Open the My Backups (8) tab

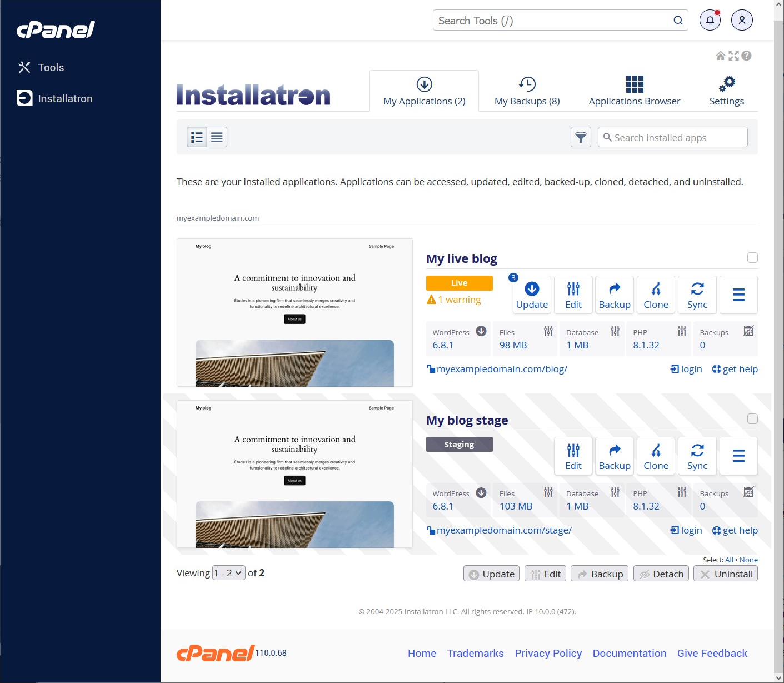point(527,91)
